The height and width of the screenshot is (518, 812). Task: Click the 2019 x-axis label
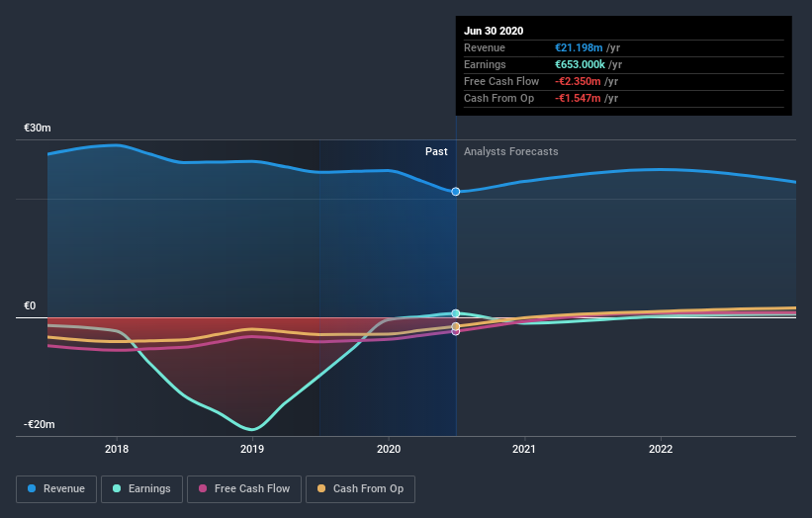252,449
